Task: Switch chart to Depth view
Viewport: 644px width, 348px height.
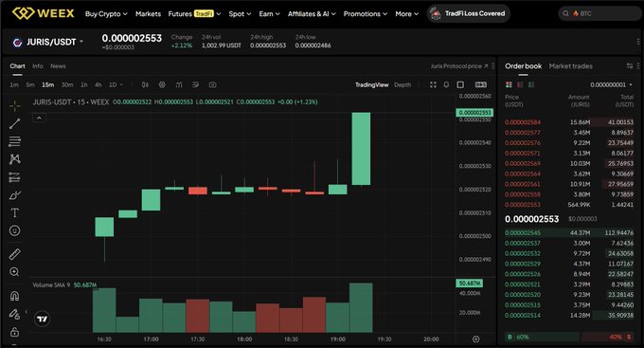Action: point(402,84)
